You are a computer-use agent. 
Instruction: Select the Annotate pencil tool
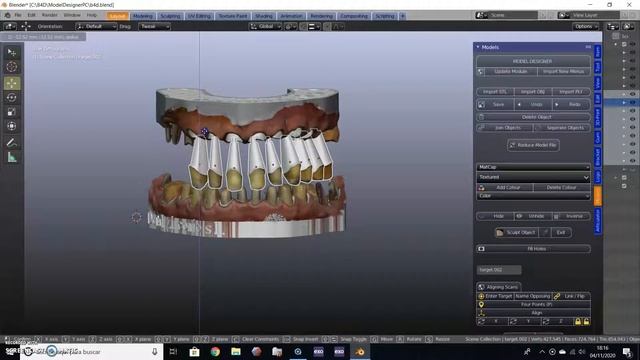click(x=12, y=142)
